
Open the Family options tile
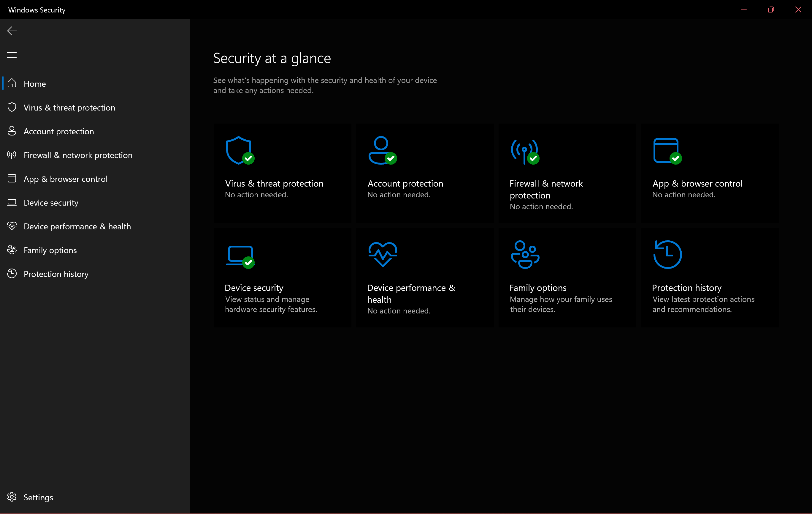point(567,277)
